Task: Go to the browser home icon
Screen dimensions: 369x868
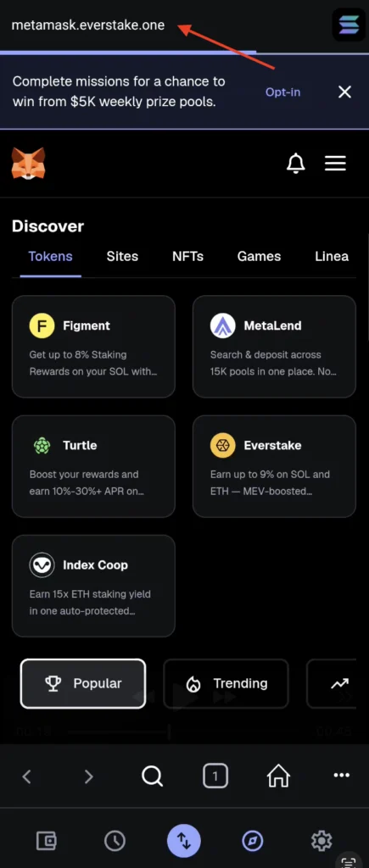Action: click(279, 776)
